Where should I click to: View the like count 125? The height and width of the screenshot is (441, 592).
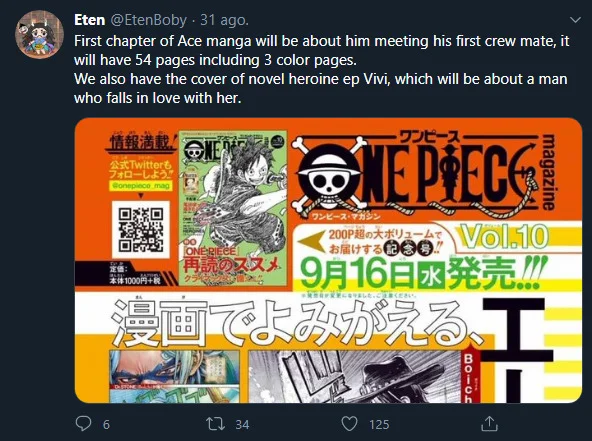click(x=379, y=424)
